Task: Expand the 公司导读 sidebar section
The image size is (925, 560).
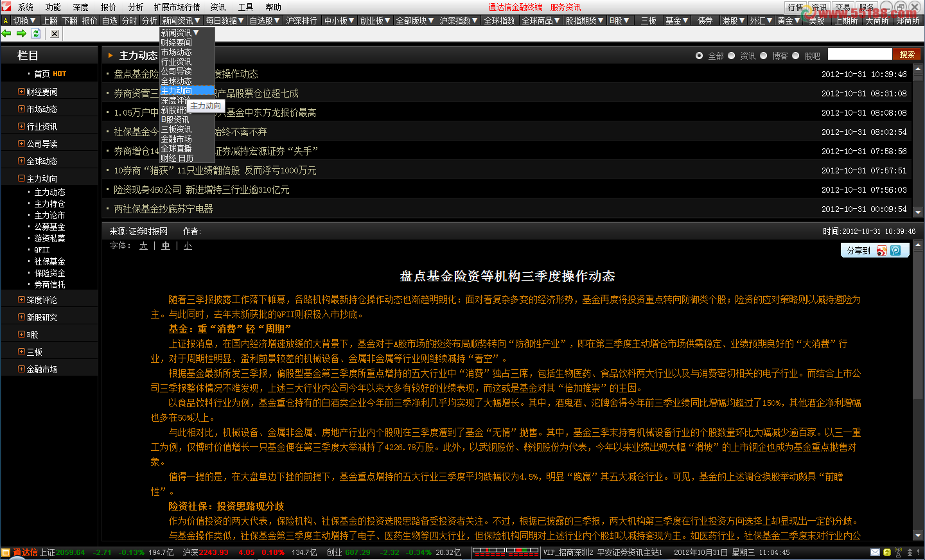Action: click(21, 144)
